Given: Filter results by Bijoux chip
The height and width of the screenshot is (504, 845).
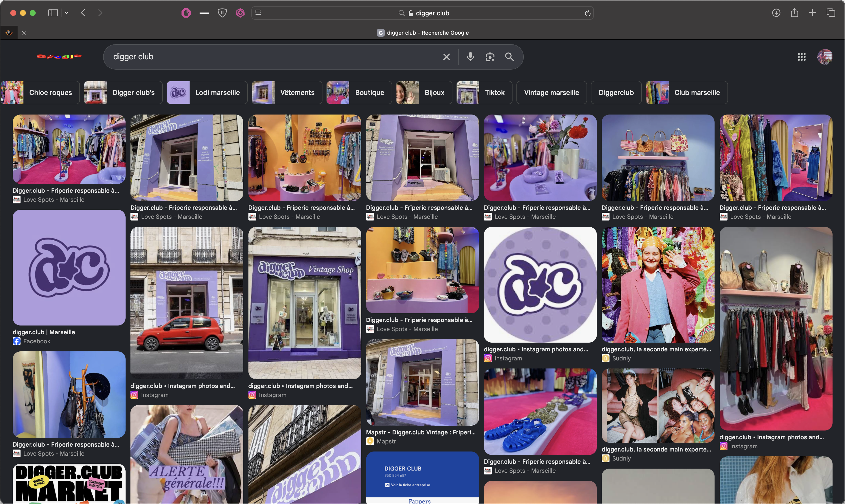Looking at the screenshot, I should [424, 92].
